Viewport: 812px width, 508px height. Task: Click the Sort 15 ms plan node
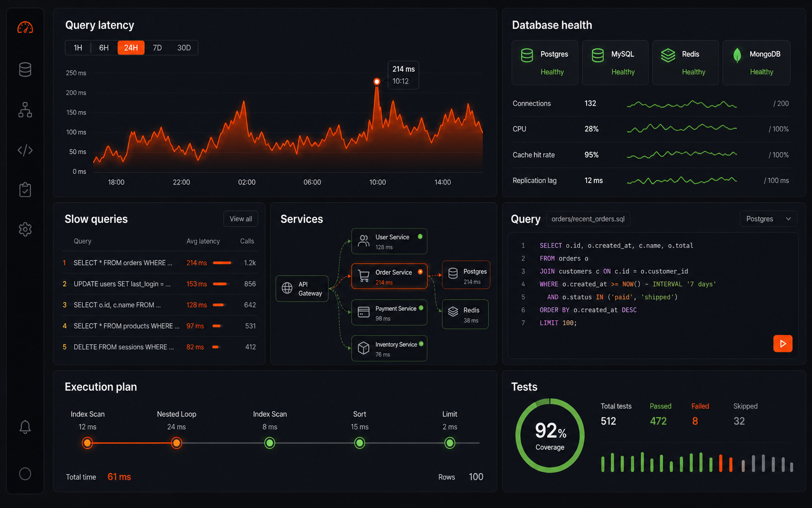[x=360, y=443]
